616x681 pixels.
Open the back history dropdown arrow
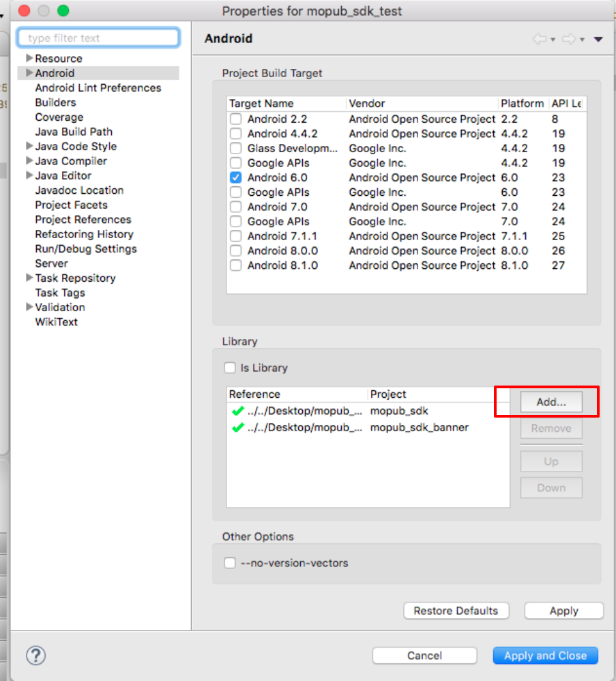553,40
